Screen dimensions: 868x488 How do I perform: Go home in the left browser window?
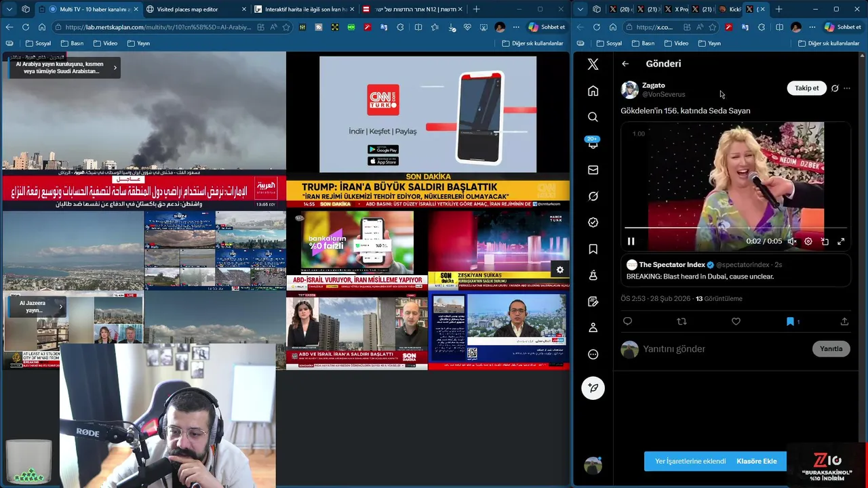[42, 27]
